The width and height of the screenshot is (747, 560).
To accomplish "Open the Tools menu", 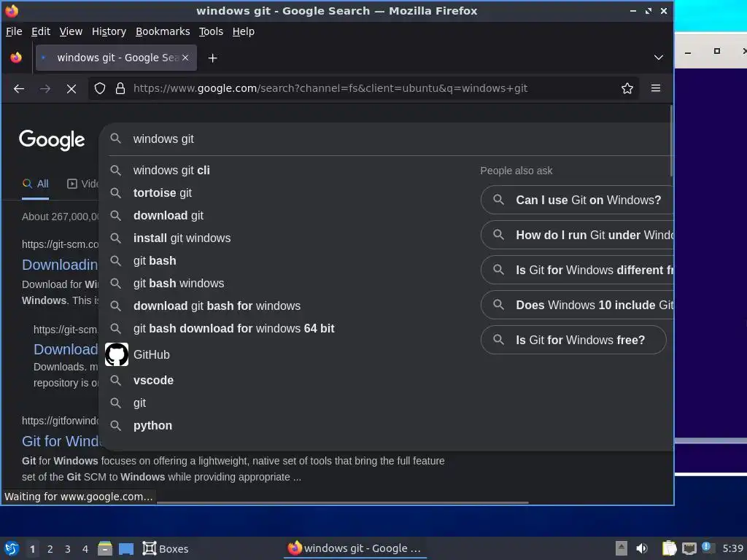I will 211,31.
